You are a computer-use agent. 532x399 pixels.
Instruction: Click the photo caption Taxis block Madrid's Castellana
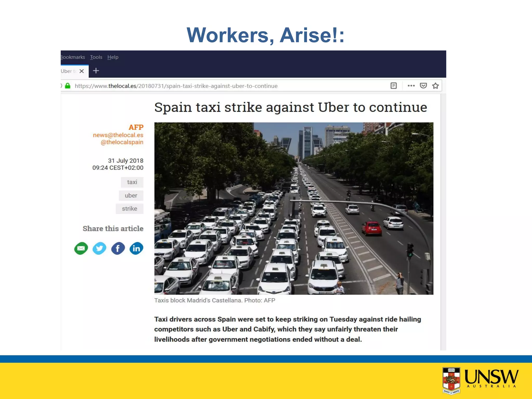pyautogui.click(x=215, y=300)
